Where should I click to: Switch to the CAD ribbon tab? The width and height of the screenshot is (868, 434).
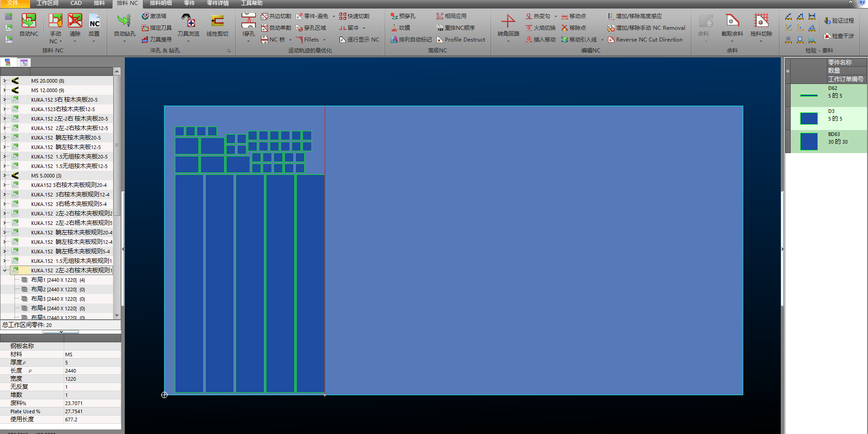tap(76, 3)
